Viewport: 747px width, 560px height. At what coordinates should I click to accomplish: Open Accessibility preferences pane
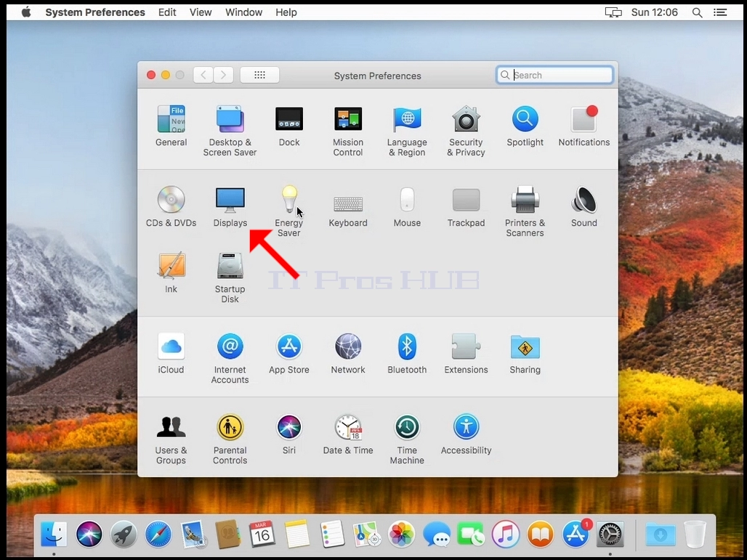pos(466,434)
